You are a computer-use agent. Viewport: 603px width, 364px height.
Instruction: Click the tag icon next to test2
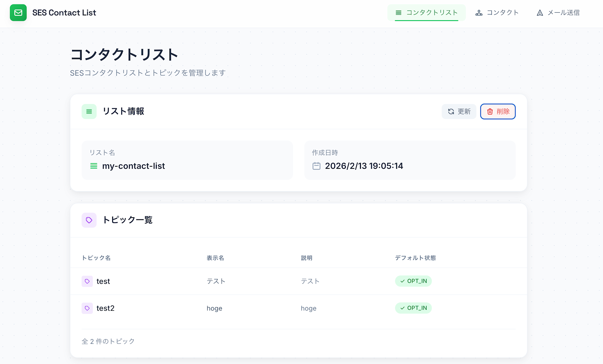(x=87, y=308)
